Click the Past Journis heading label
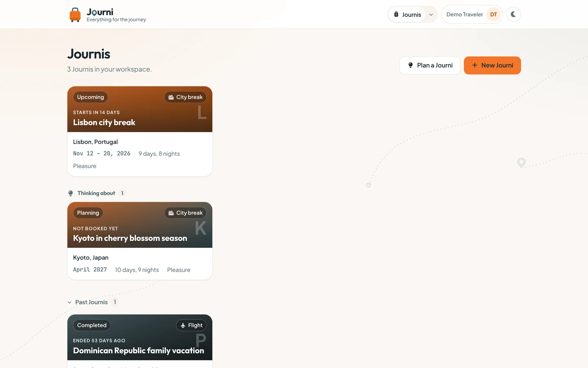The height and width of the screenshot is (368, 588). click(91, 302)
